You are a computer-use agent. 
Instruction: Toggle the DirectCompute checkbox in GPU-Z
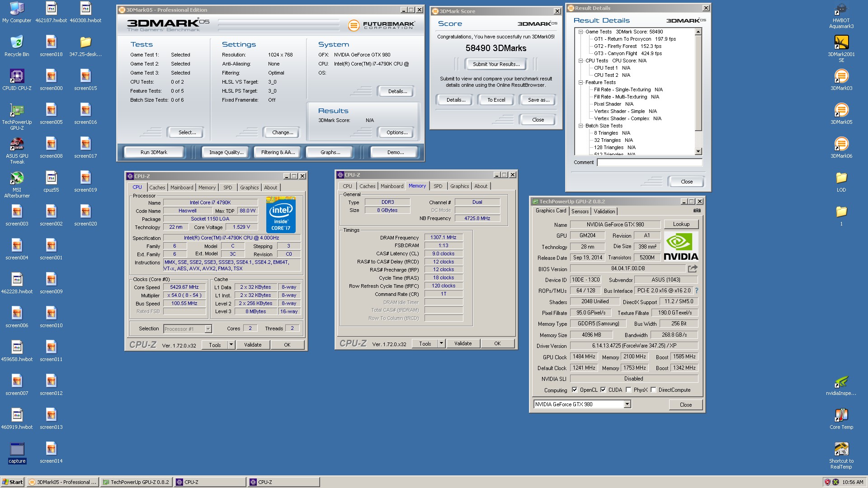pos(653,389)
